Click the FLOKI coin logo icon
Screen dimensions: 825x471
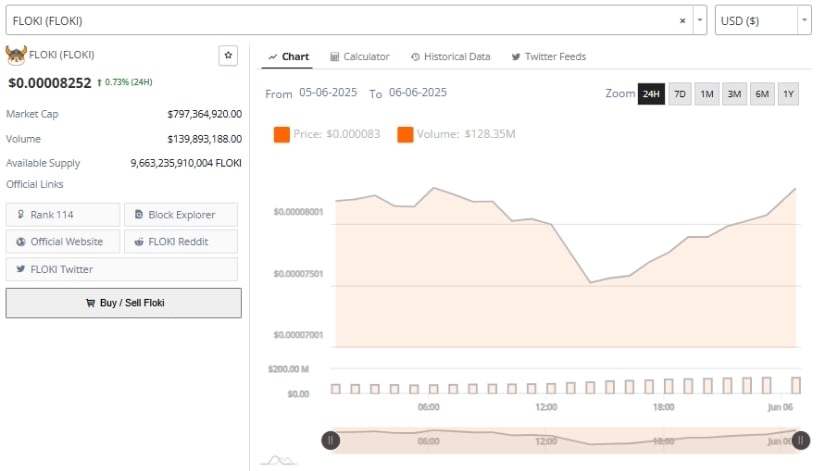(x=15, y=55)
